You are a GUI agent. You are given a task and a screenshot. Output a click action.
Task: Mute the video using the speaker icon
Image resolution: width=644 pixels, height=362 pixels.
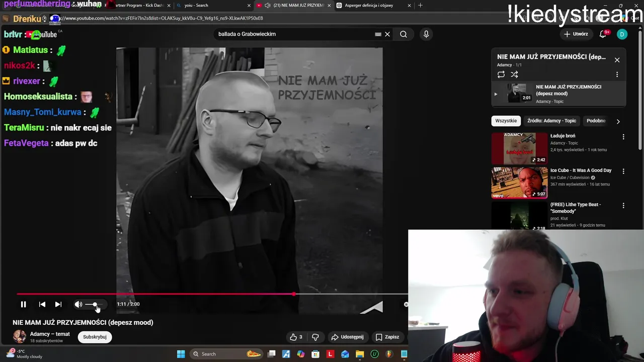[78, 304]
